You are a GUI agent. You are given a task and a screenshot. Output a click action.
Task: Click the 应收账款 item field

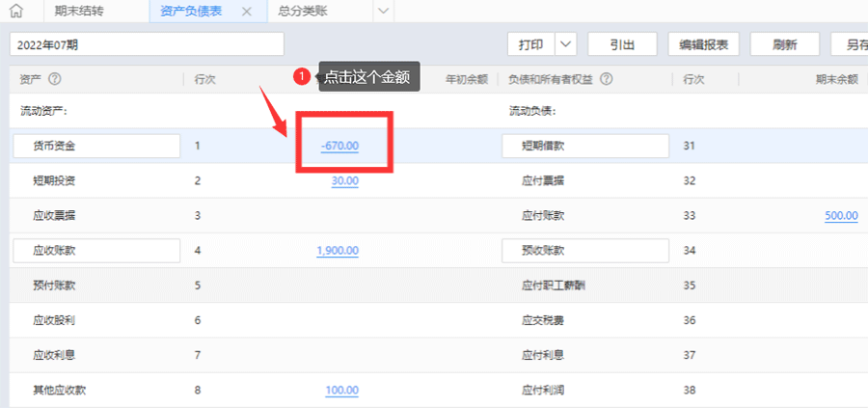[x=96, y=251]
